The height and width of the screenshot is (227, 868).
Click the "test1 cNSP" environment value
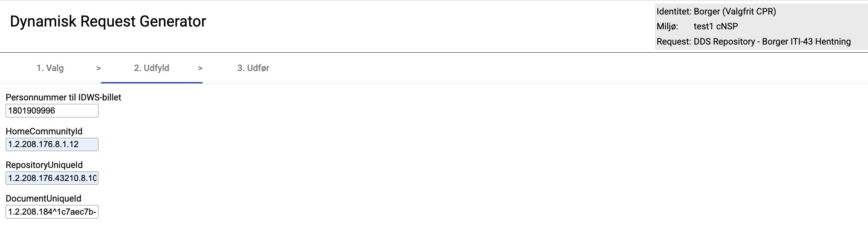click(x=716, y=27)
